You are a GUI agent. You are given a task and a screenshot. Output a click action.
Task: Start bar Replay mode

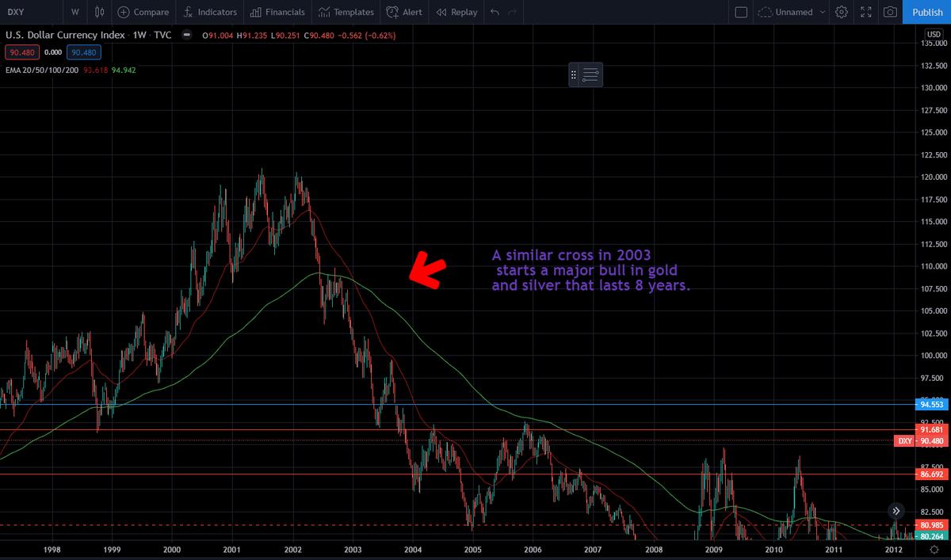[x=456, y=12]
